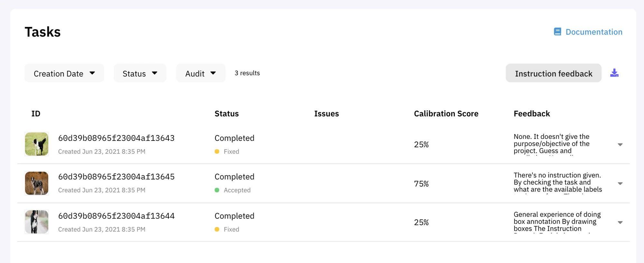Open thumbnail of task ending 13643
The image size is (644, 263).
click(x=37, y=144)
